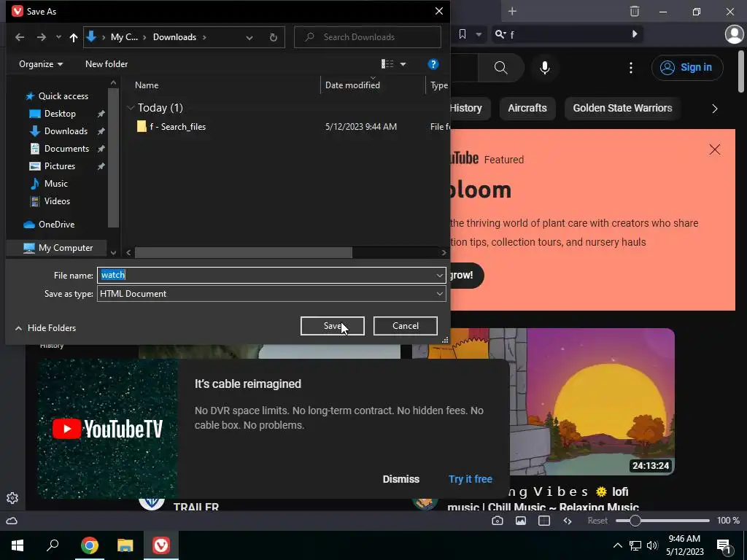
Task: Click the Search Downloads field
Action: click(x=368, y=37)
